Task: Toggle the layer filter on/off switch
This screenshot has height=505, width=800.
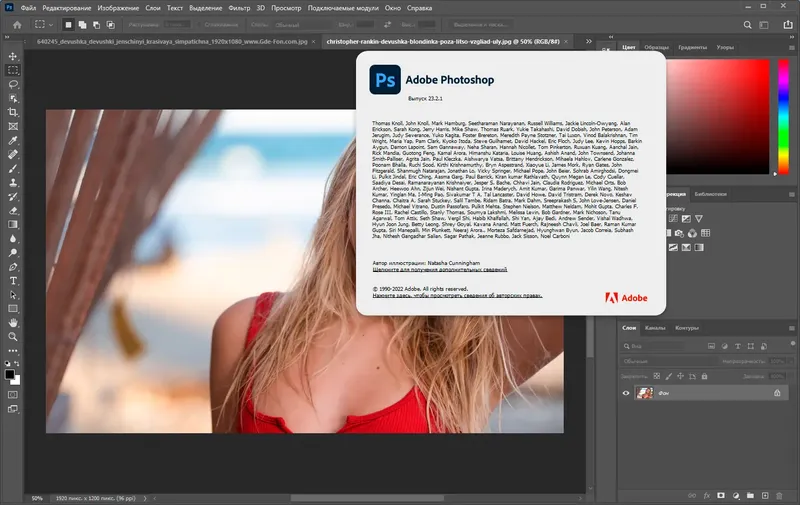Action: (x=792, y=344)
